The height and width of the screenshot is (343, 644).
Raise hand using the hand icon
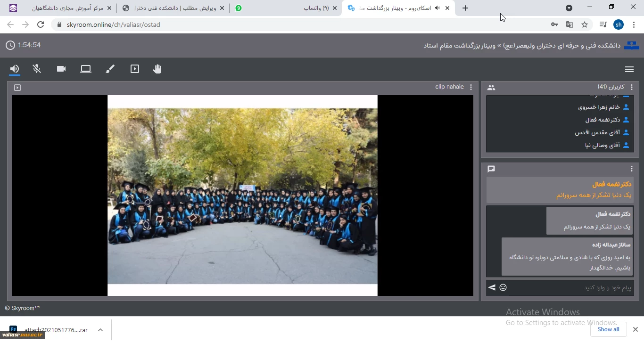tap(157, 69)
